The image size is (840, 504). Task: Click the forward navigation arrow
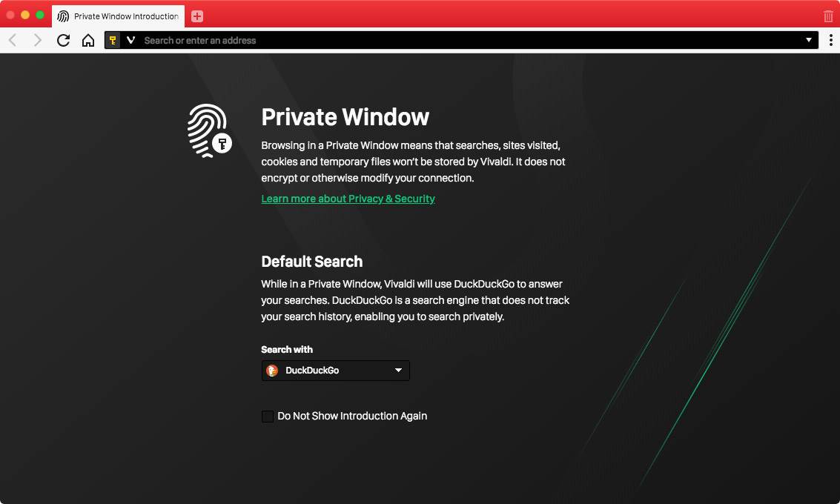point(38,40)
